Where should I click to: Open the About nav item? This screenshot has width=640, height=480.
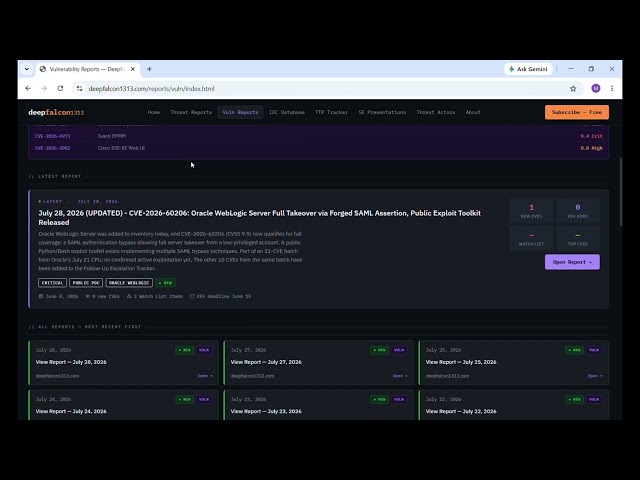click(x=473, y=112)
